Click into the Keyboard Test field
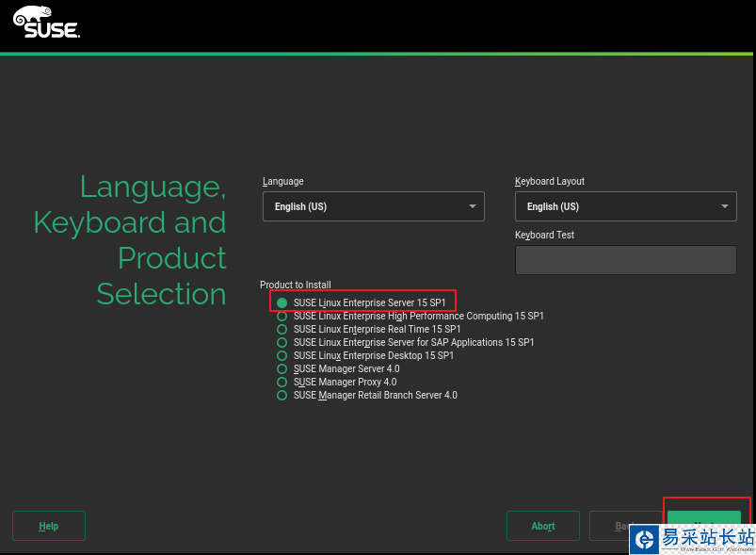 click(625, 260)
